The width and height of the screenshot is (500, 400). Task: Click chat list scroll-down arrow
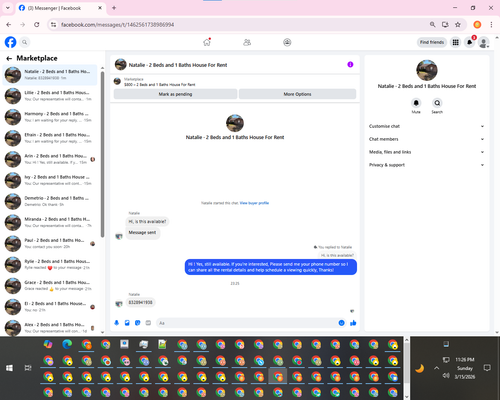[102, 332]
